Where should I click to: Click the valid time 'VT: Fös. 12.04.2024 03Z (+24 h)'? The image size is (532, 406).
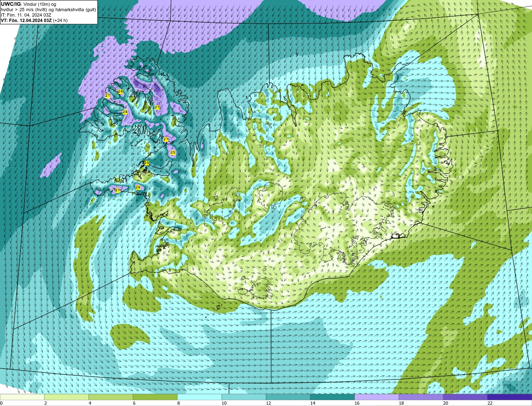(x=34, y=20)
